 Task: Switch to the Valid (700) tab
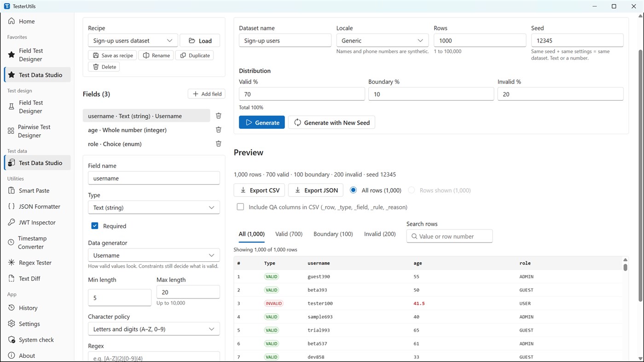click(289, 234)
